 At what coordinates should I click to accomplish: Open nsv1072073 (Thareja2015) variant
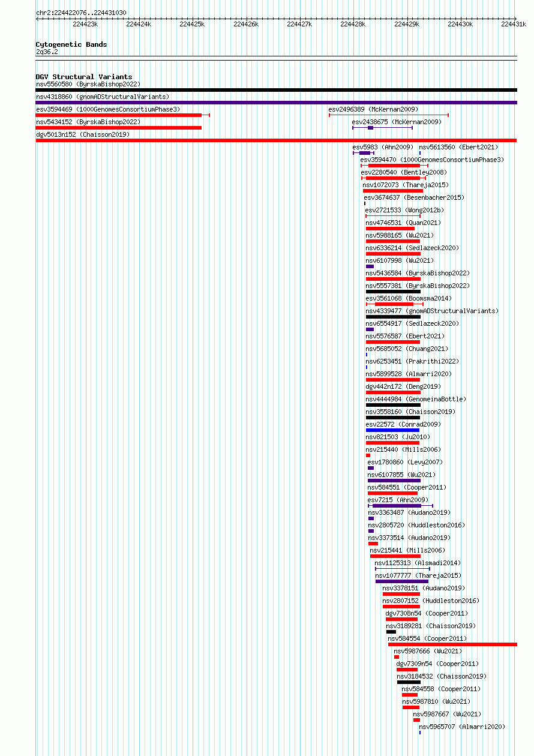(406, 185)
